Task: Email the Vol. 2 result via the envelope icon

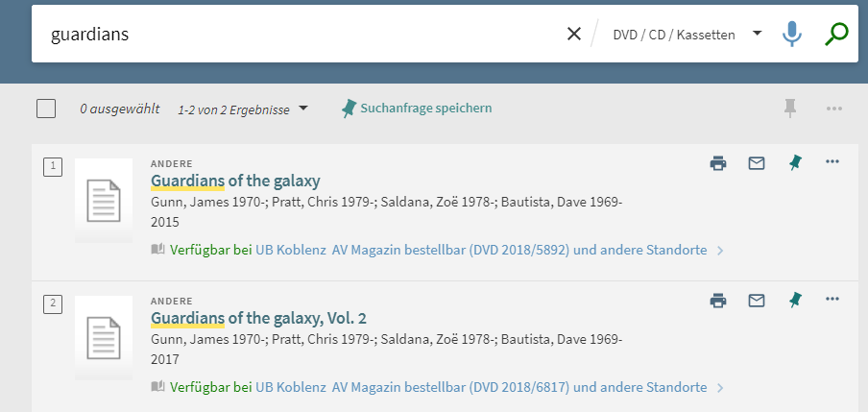Action: coord(757,301)
